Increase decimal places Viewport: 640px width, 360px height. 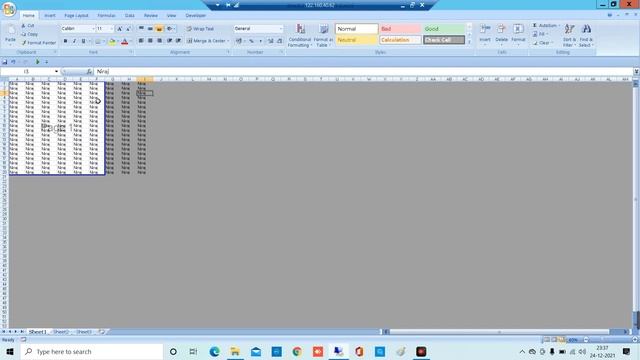click(270, 41)
